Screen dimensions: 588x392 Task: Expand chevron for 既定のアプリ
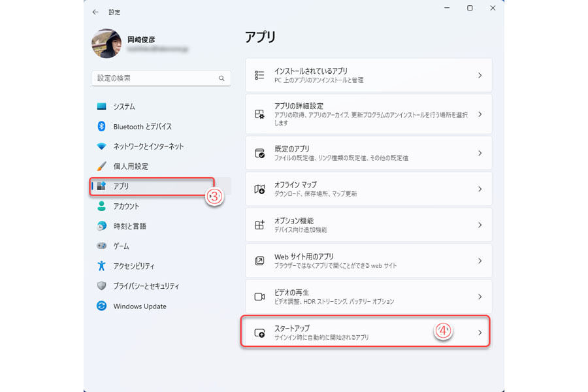pos(480,153)
